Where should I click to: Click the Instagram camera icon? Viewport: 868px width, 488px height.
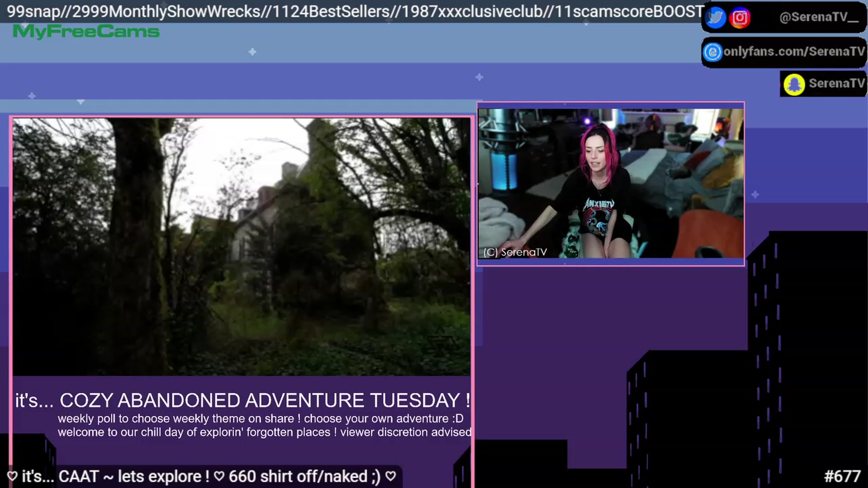point(740,18)
